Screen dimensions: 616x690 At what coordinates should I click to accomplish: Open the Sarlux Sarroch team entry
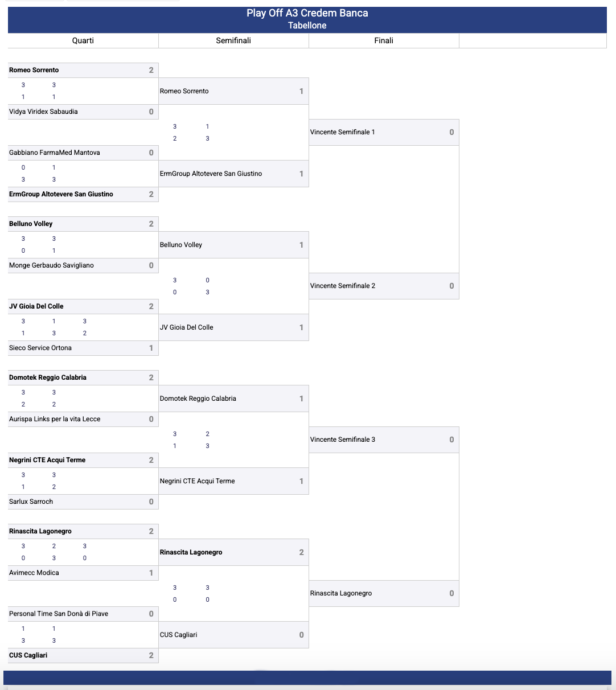pyautogui.click(x=31, y=502)
